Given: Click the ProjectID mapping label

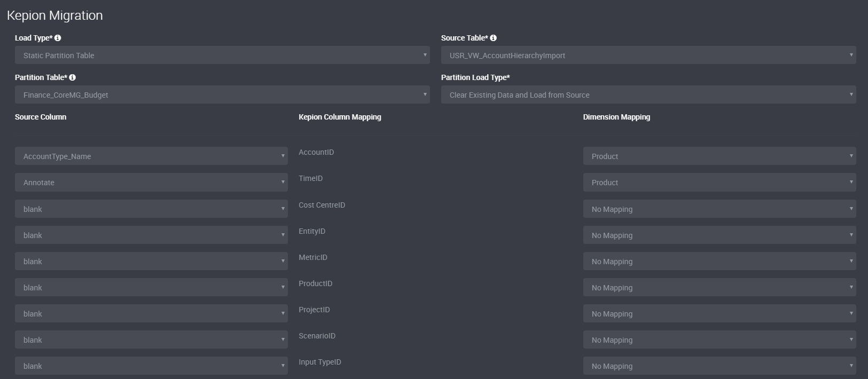Looking at the screenshot, I should click(x=314, y=310).
